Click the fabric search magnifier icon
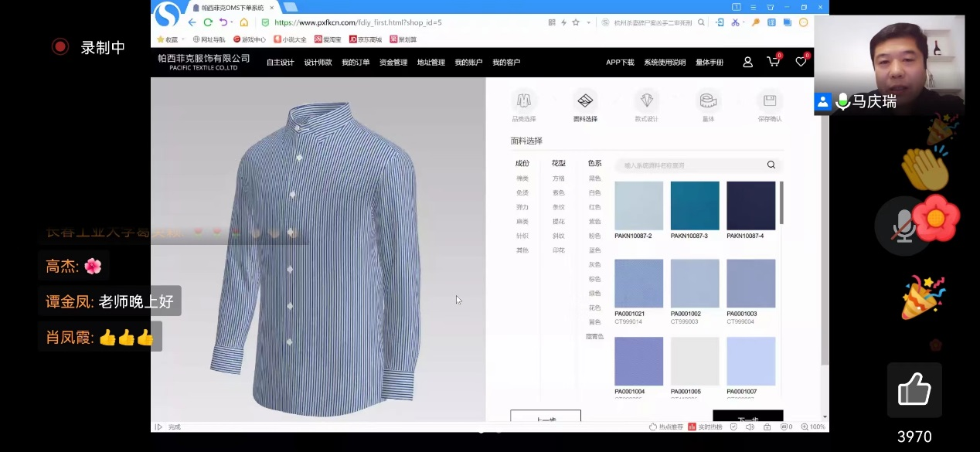Screen dimensions: 980x452 click(771, 165)
